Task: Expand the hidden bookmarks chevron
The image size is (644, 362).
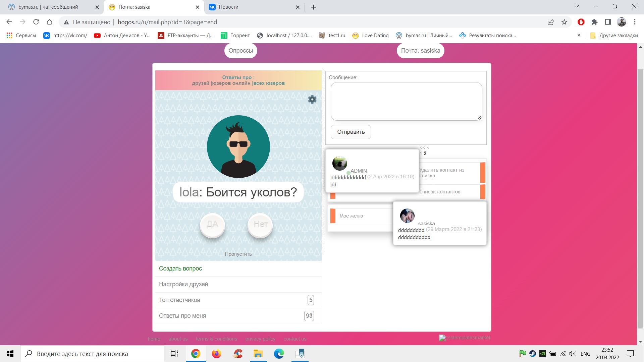Action: [579, 35]
